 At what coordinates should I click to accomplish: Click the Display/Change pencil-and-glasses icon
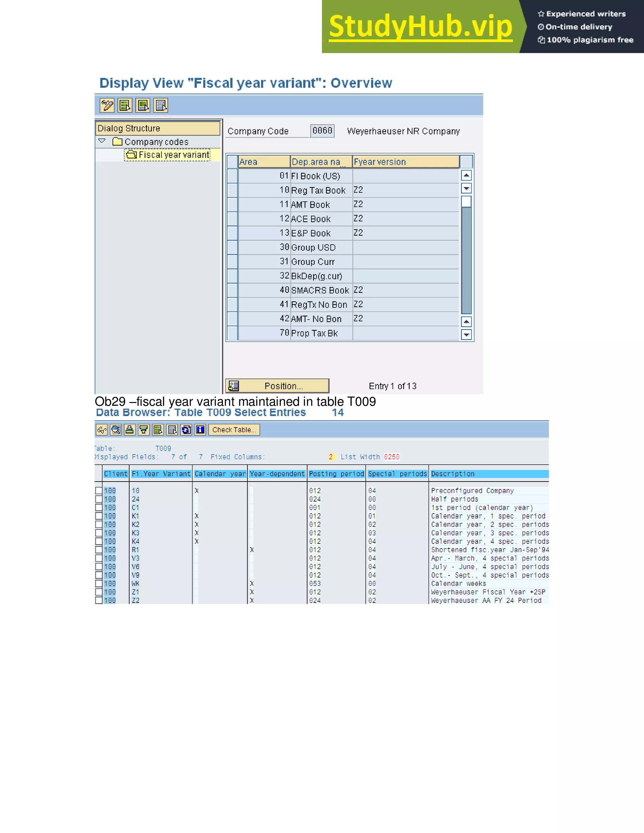pyautogui.click(x=107, y=105)
